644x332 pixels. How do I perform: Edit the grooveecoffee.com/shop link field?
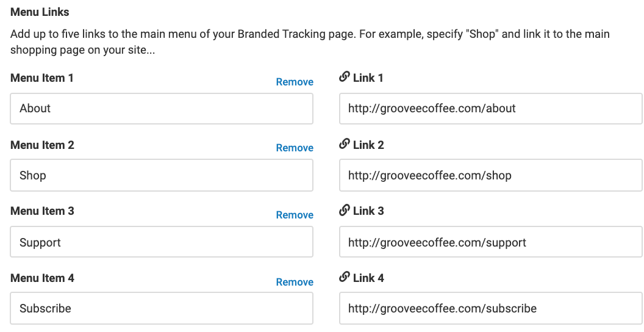point(490,175)
